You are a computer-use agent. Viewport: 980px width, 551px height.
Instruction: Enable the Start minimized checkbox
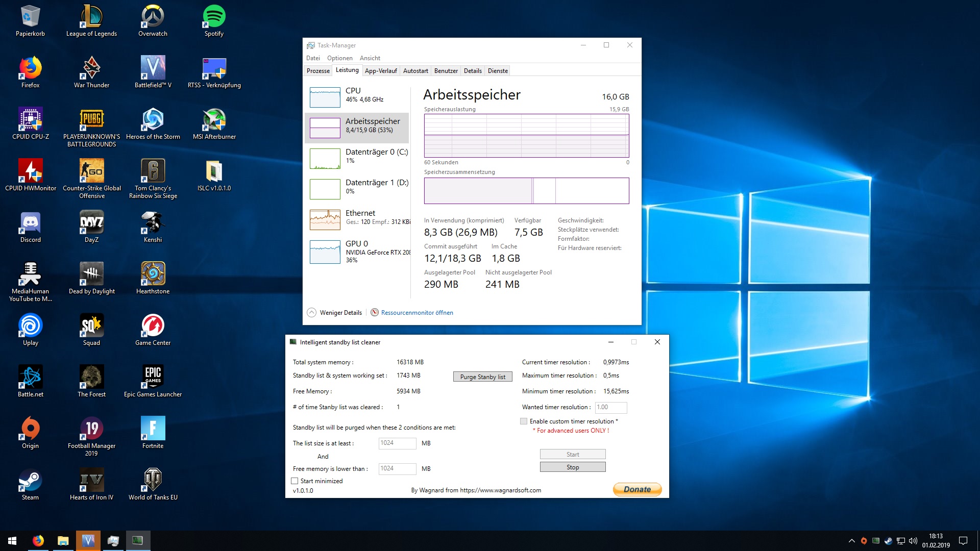295,481
